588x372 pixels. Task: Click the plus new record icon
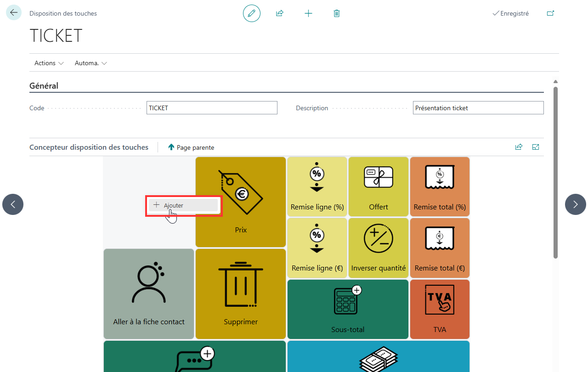[308, 13]
